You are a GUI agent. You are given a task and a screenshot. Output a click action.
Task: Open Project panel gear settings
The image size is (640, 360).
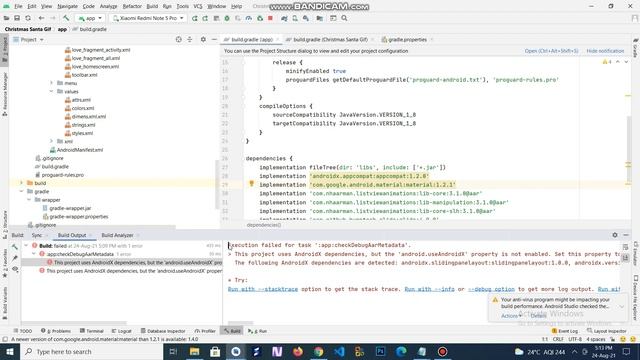pos(203,40)
